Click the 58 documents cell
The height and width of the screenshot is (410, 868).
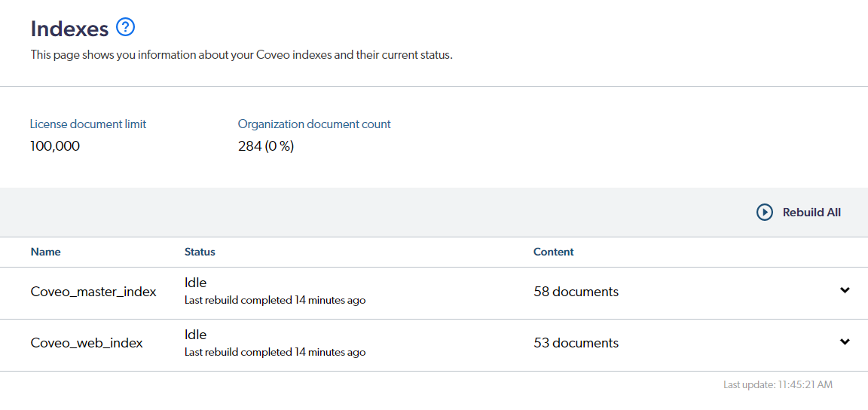tap(576, 292)
